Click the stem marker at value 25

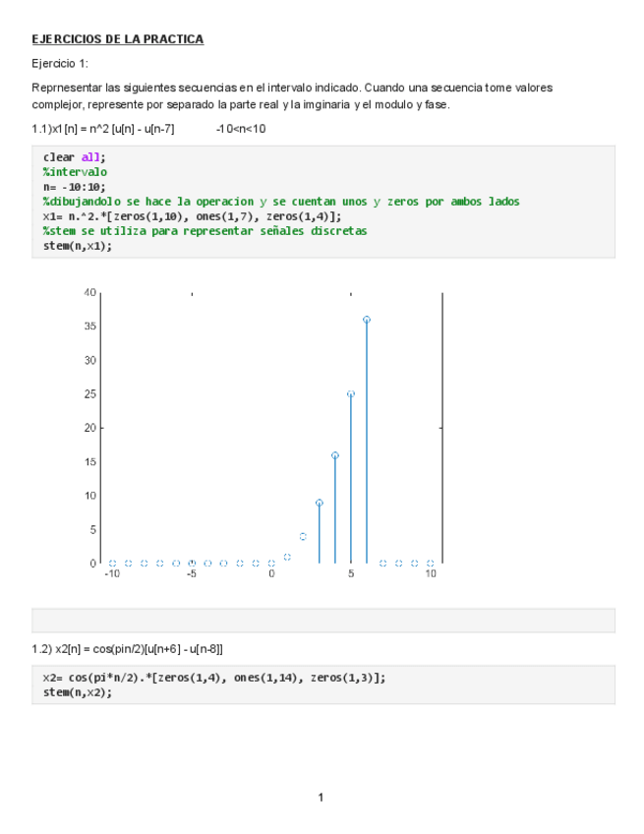351,393
